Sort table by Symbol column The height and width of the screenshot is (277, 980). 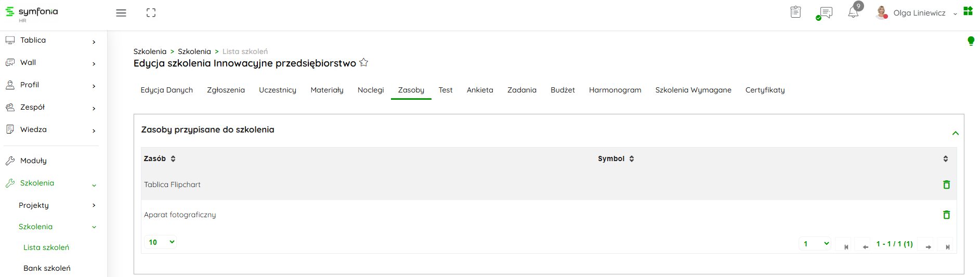point(631,159)
